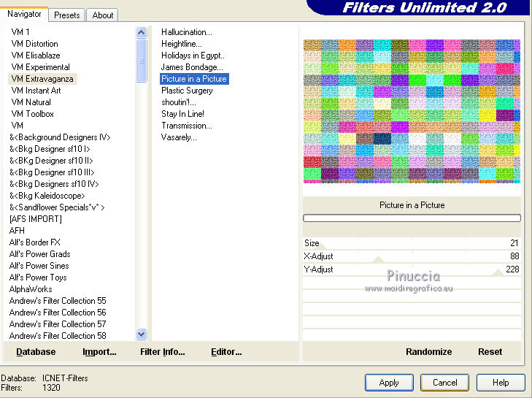Choose the Holidays in Egypt.. filter

coord(193,56)
